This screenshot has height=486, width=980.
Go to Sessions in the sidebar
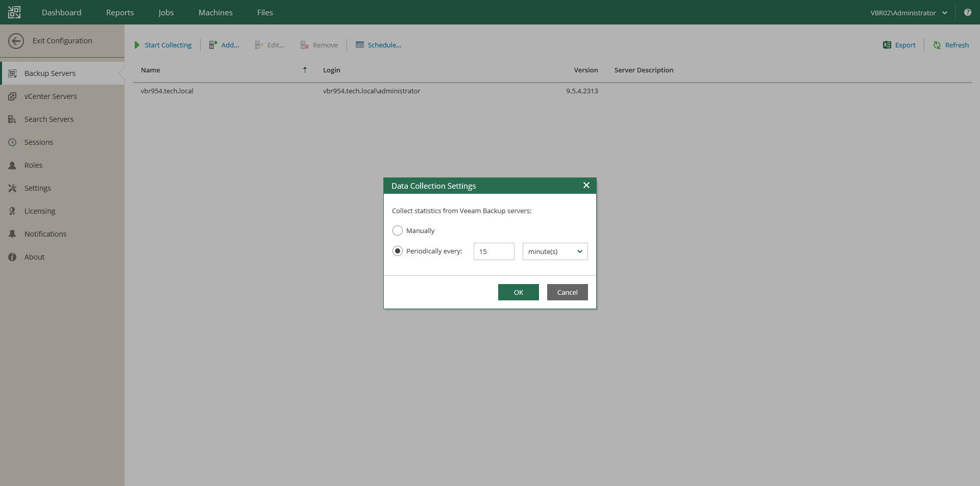point(62,142)
